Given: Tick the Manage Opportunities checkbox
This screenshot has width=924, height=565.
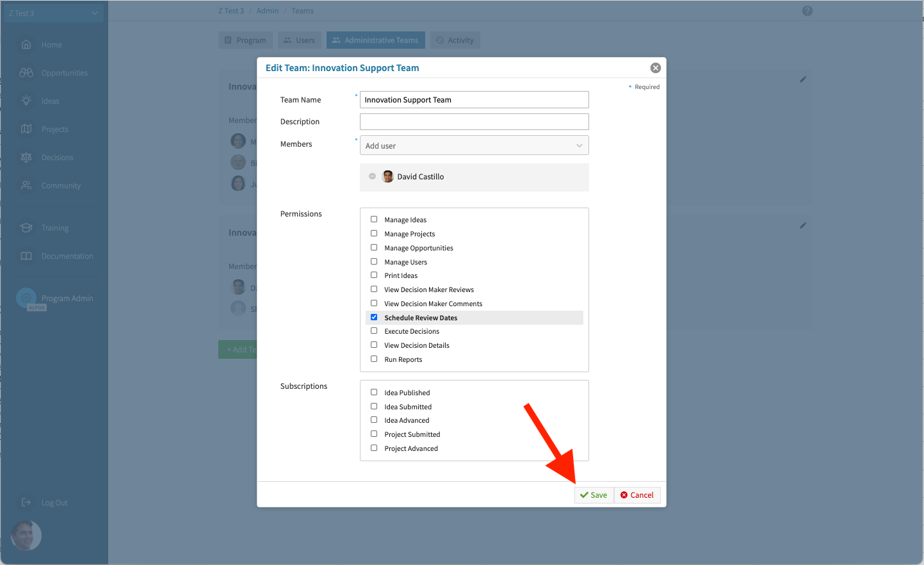Looking at the screenshot, I should point(374,247).
